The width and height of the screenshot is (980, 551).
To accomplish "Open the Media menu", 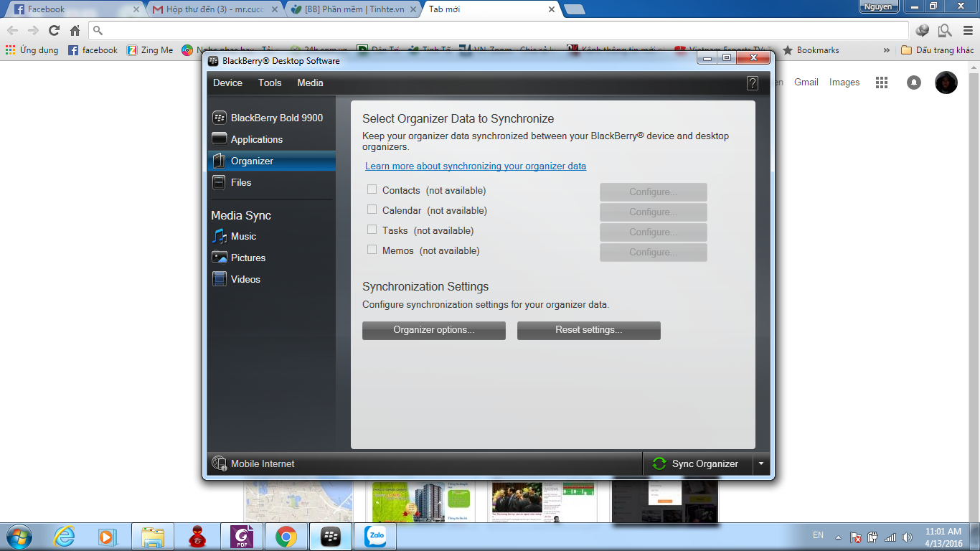I will [310, 83].
